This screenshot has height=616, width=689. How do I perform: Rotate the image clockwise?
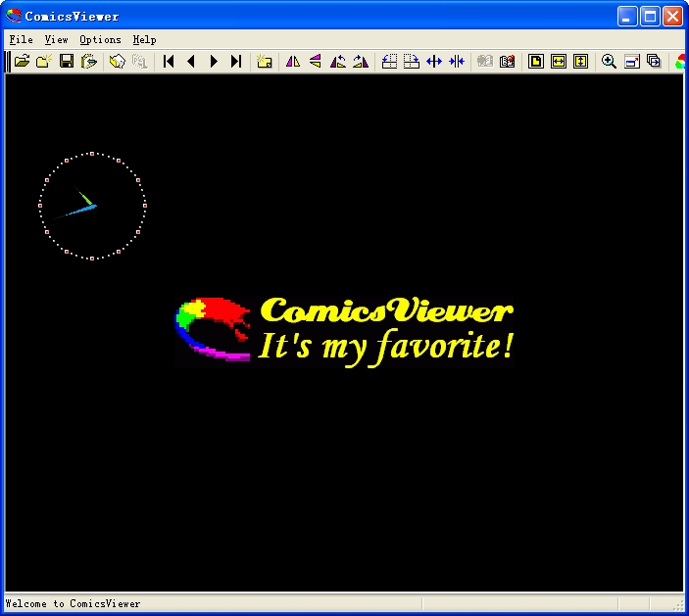[361, 61]
